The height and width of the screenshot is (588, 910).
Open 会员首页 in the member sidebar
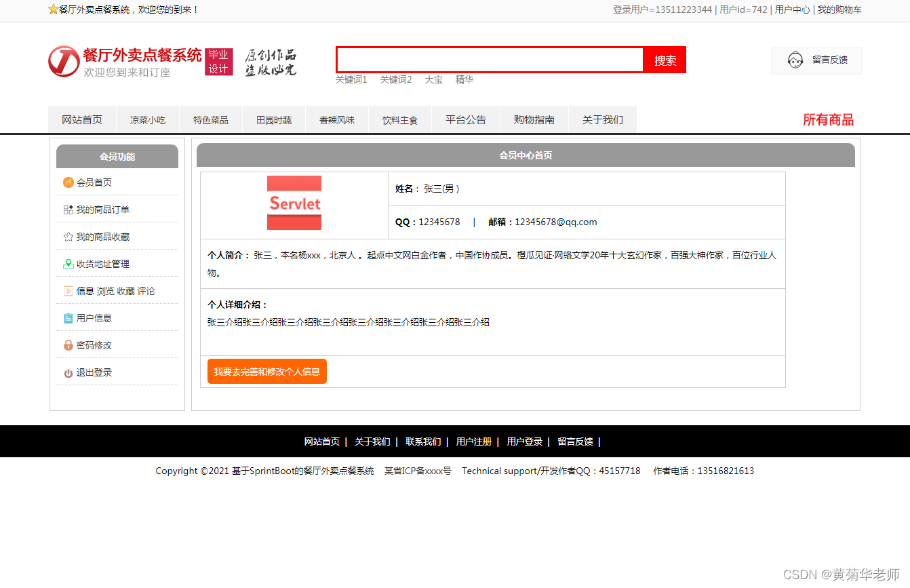tap(94, 182)
